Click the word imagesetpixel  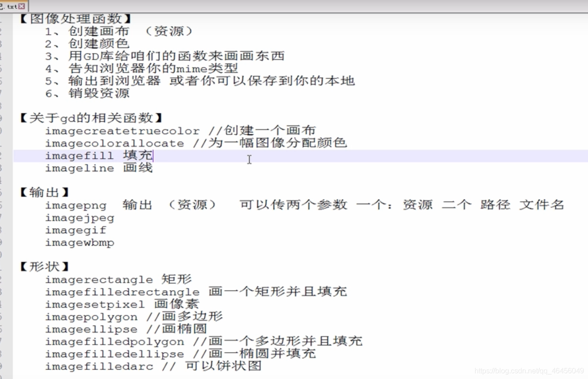point(95,304)
